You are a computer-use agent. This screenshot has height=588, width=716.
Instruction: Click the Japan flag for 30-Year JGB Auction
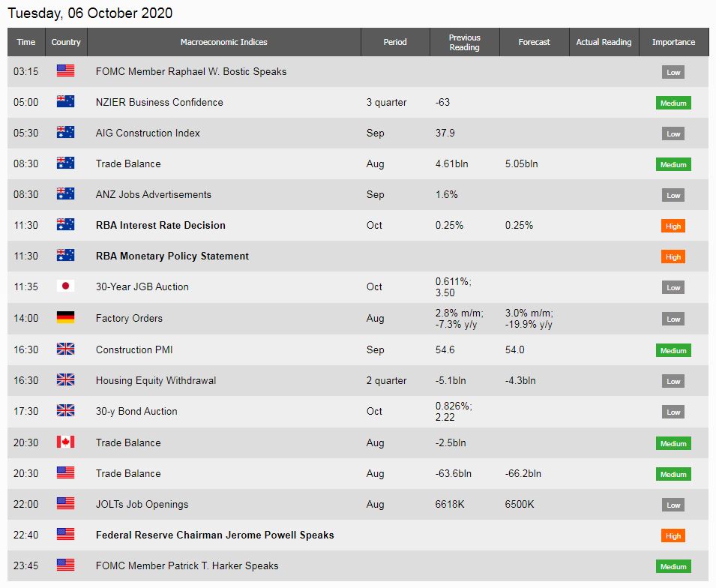coord(65,286)
